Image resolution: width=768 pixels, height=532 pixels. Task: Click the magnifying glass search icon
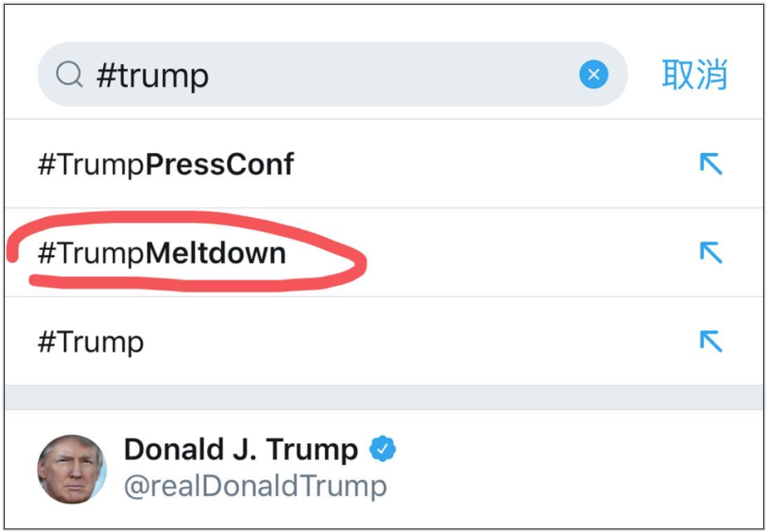coord(69,75)
